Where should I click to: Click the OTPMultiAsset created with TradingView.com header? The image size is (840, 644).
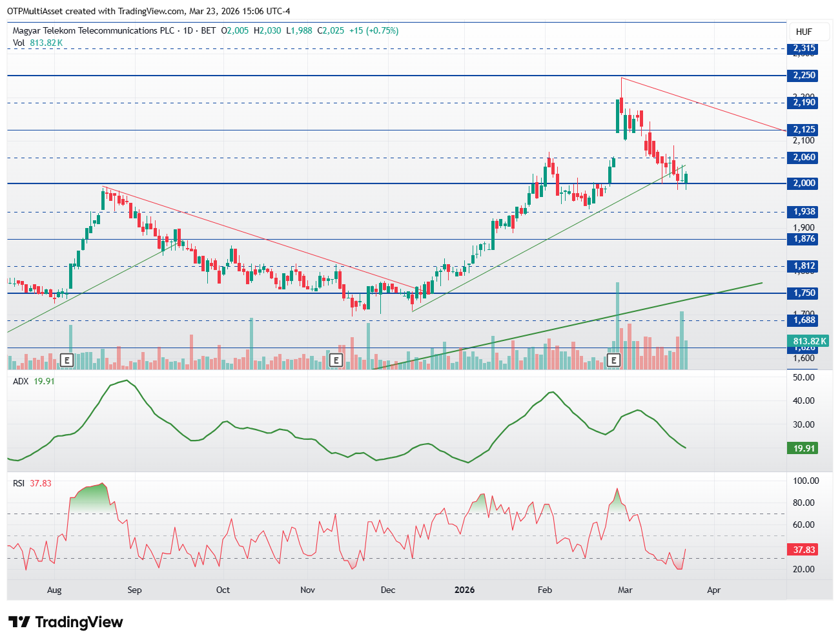pos(149,11)
